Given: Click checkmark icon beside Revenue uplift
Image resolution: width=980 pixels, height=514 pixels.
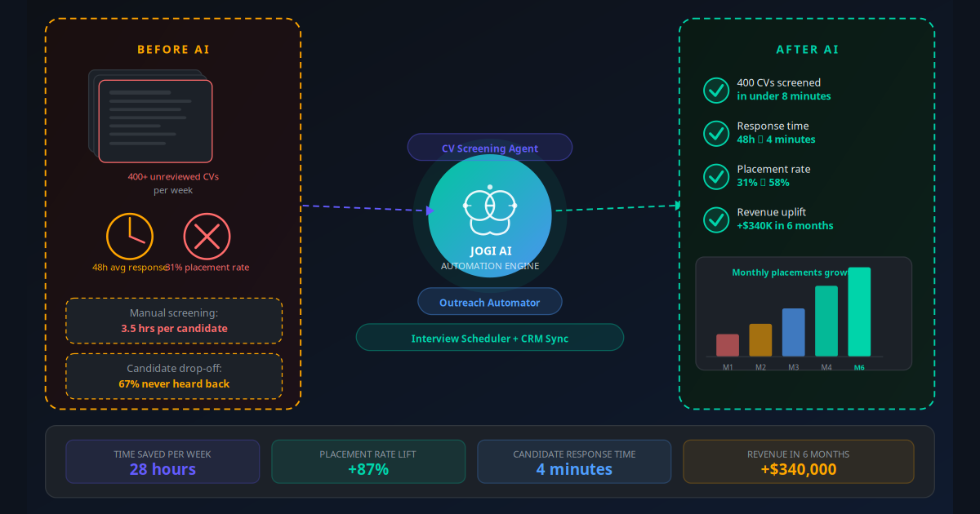Looking at the screenshot, I should pyautogui.click(x=716, y=219).
